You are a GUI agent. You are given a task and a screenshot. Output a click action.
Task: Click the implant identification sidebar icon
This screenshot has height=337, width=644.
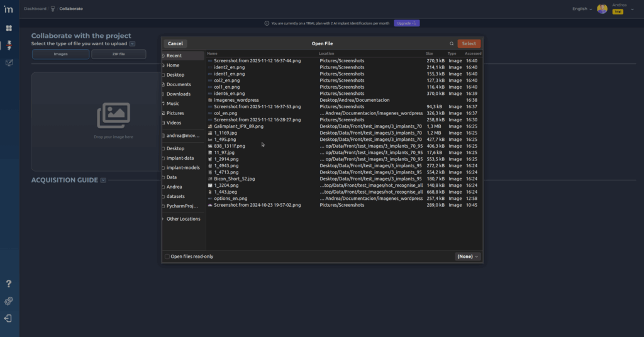[9, 46]
